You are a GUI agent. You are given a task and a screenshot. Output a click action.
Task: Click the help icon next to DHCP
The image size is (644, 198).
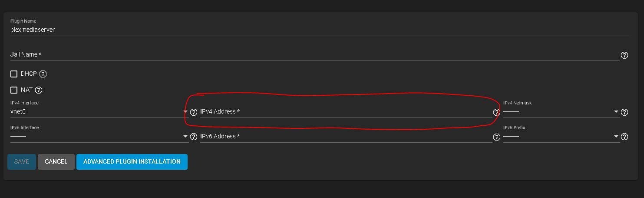[x=43, y=74]
